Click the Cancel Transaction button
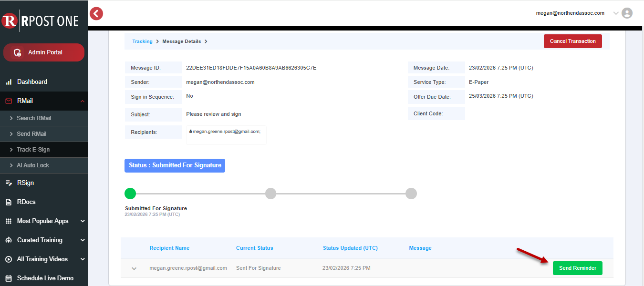 (572, 41)
